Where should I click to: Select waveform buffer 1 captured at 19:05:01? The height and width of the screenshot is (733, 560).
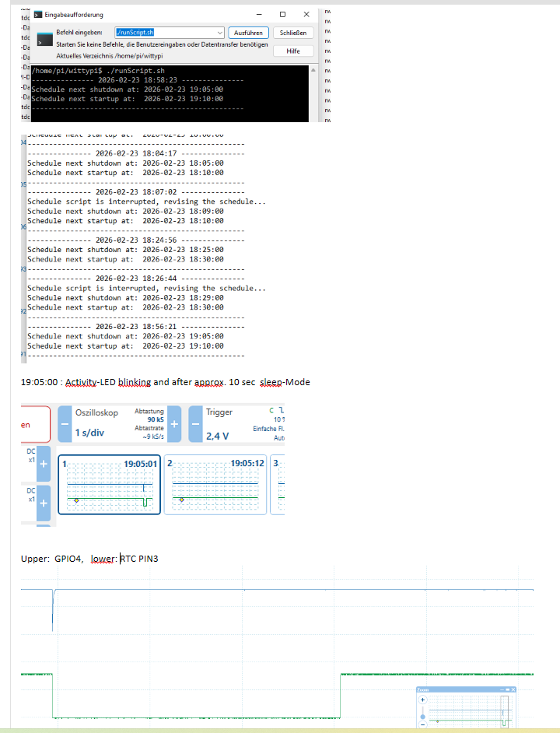click(x=110, y=485)
